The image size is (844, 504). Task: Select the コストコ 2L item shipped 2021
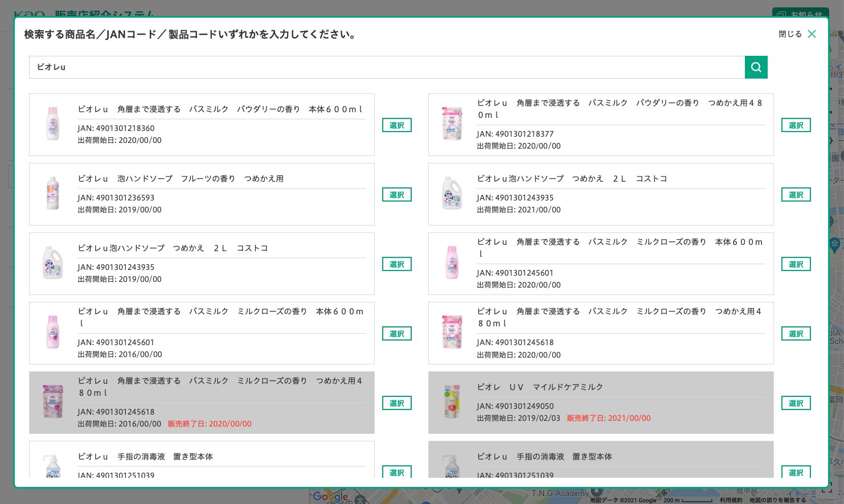coord(796,195)
